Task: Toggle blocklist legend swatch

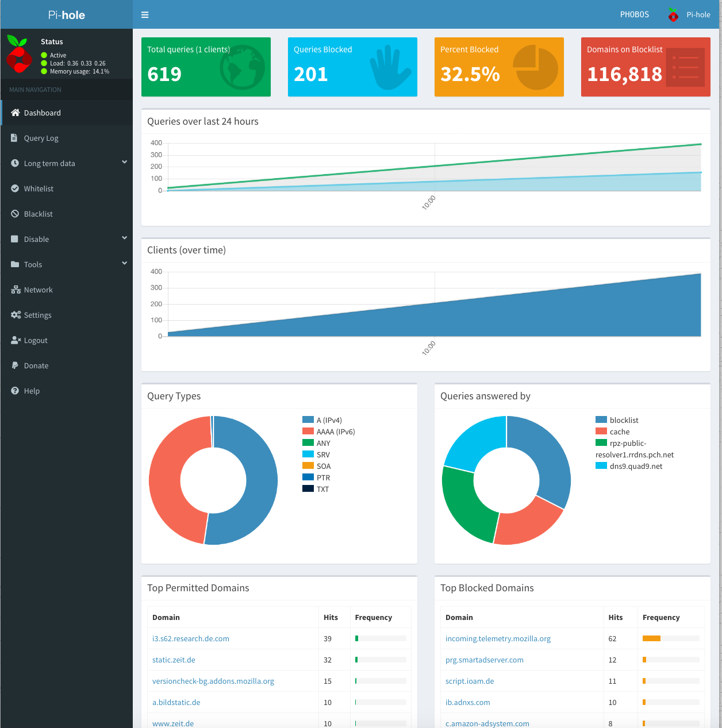Action: tap(601, 420)
